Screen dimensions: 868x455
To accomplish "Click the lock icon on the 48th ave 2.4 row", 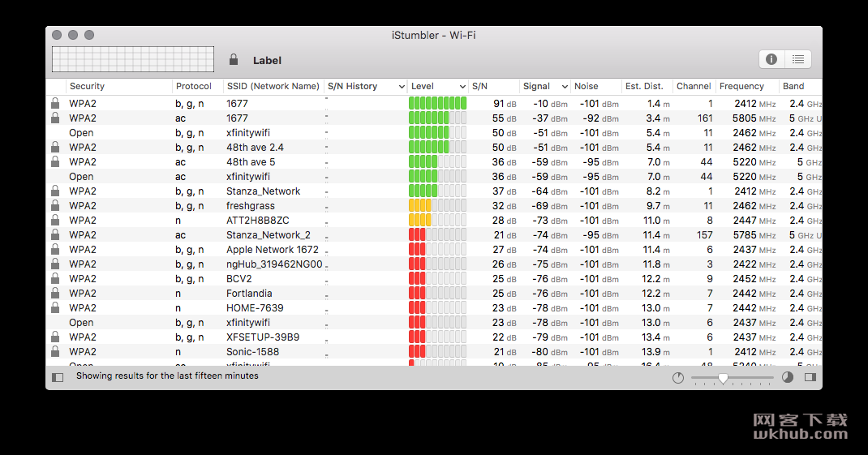I will click(x=55, y=148).
